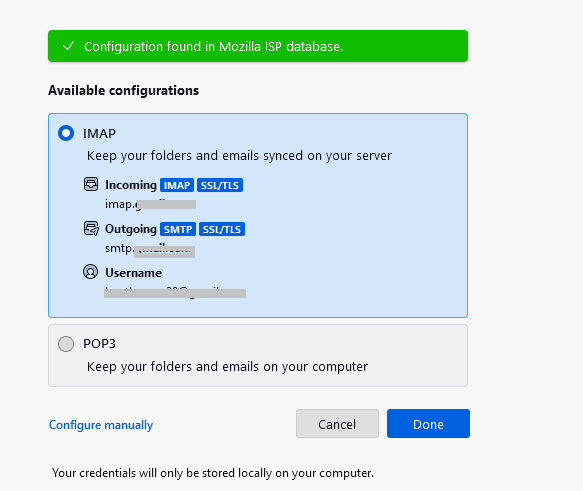Confirm setup with the Done button
Viewport: 583px width, 491px height.
click(428, 424)
